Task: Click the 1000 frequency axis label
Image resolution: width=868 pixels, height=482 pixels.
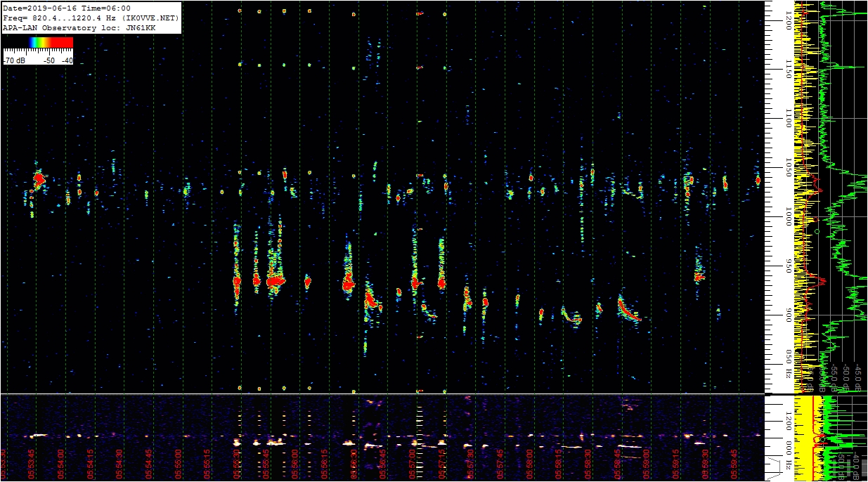Action: coord(789,217)
